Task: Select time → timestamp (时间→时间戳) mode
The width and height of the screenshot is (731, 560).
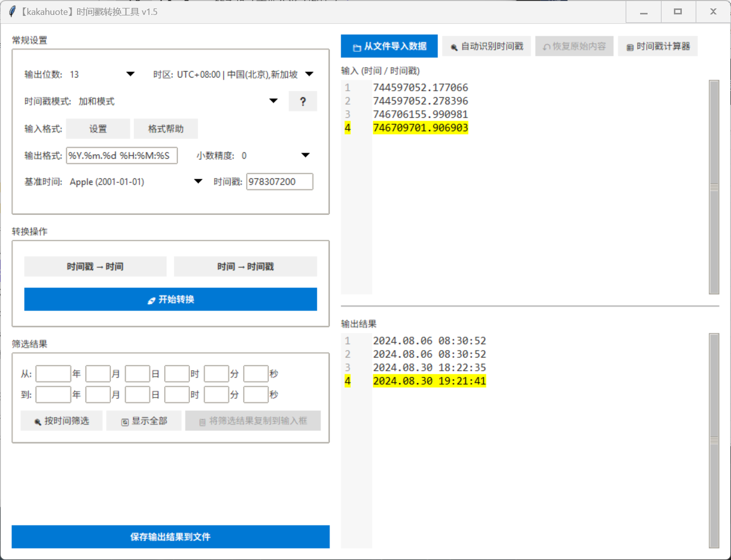Action: (245, 267)
